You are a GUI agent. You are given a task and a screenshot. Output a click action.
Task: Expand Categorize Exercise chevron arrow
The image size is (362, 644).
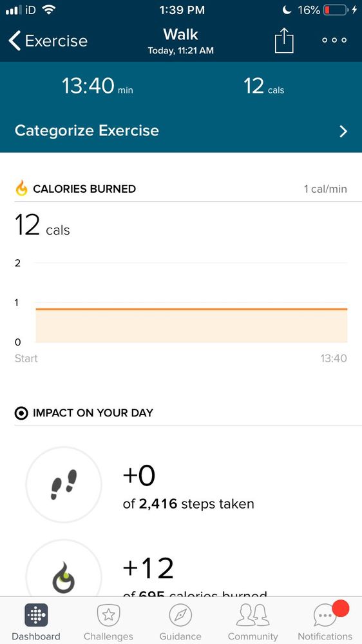[x=343, y=132]
